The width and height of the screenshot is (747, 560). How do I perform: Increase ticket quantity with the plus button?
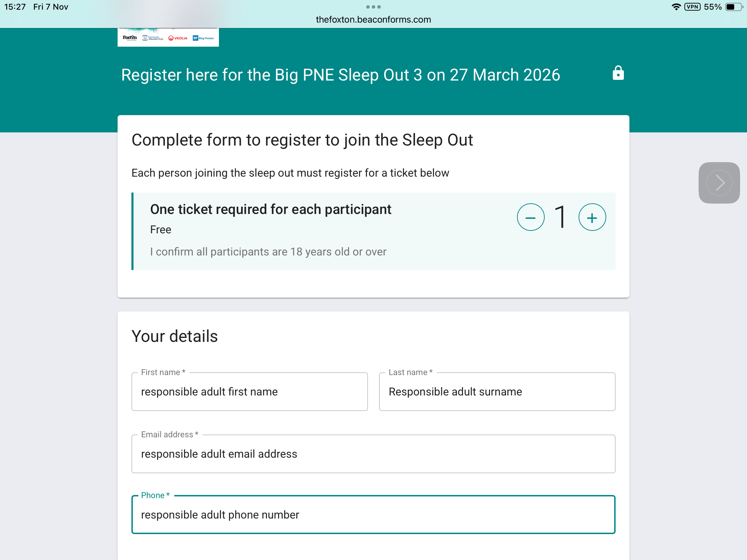pyautogui.click(x=592, y=217)
